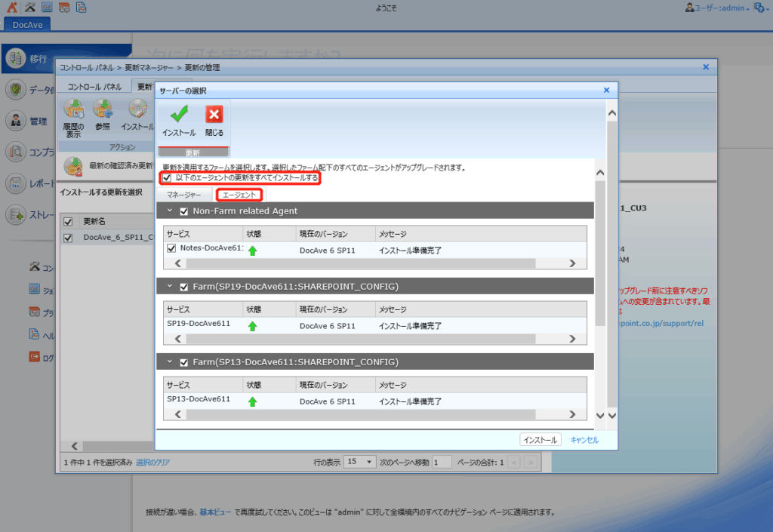Click the green checkmark インストール icon in the dialog
Image resolution: width=773 pixels, height=532 pixels.
click(x=179, y=115)
